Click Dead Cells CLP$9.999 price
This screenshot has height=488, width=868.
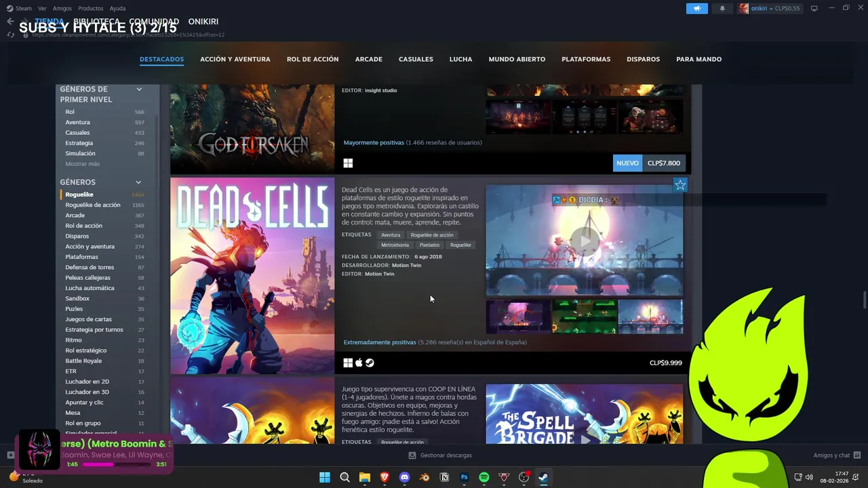point(666,363)
